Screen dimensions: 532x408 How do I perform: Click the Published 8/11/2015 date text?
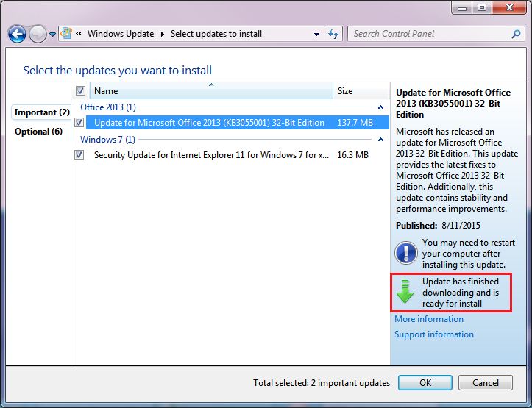point(438,226)
